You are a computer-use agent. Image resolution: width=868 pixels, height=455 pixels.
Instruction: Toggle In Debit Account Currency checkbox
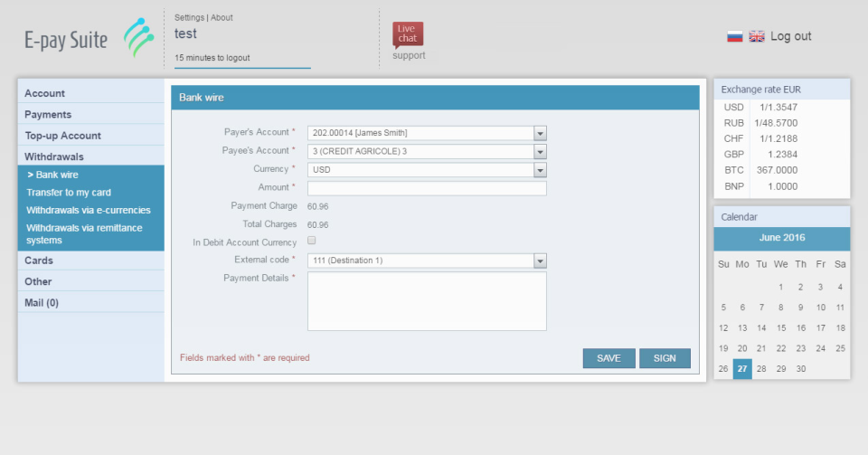coord(312,241)
